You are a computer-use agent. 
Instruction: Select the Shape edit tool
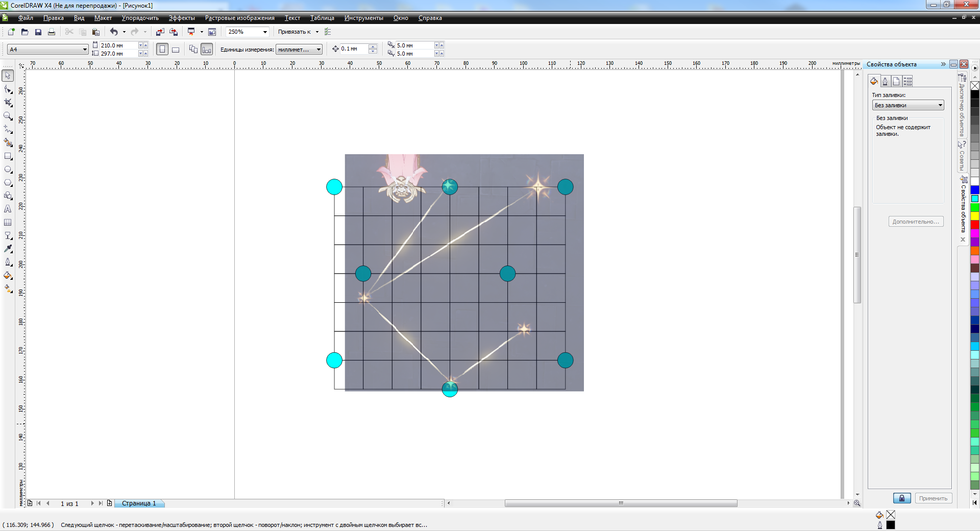pyautogui.click(x=8, y=89)
